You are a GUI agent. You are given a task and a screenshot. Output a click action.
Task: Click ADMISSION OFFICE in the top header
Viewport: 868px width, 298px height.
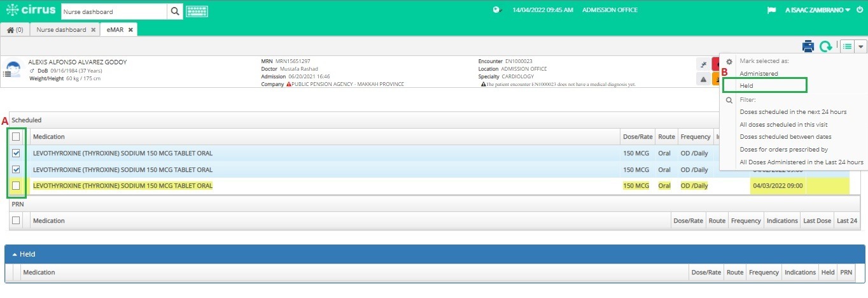(x=610, y=10)
